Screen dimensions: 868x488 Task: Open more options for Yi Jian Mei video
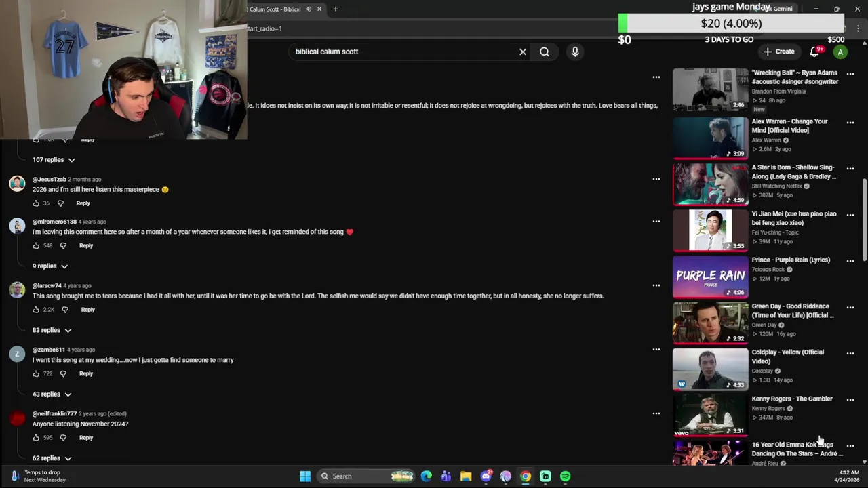[850, 215]
